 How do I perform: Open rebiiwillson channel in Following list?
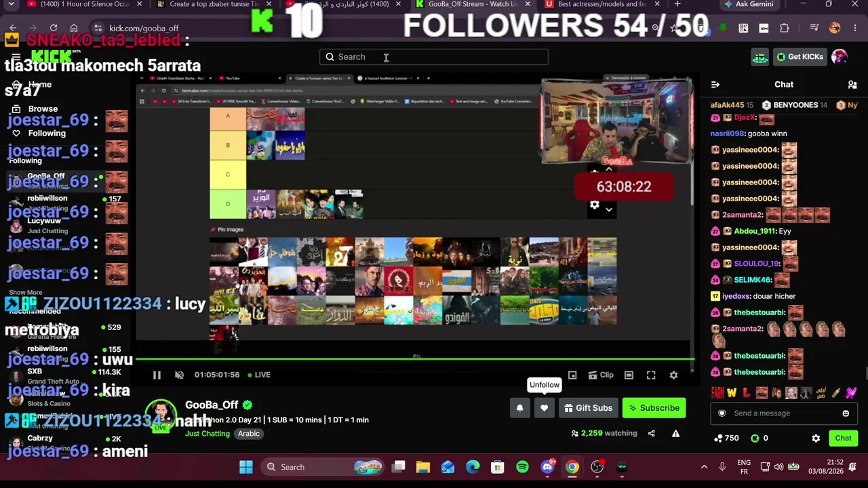[x=64, y=203]
